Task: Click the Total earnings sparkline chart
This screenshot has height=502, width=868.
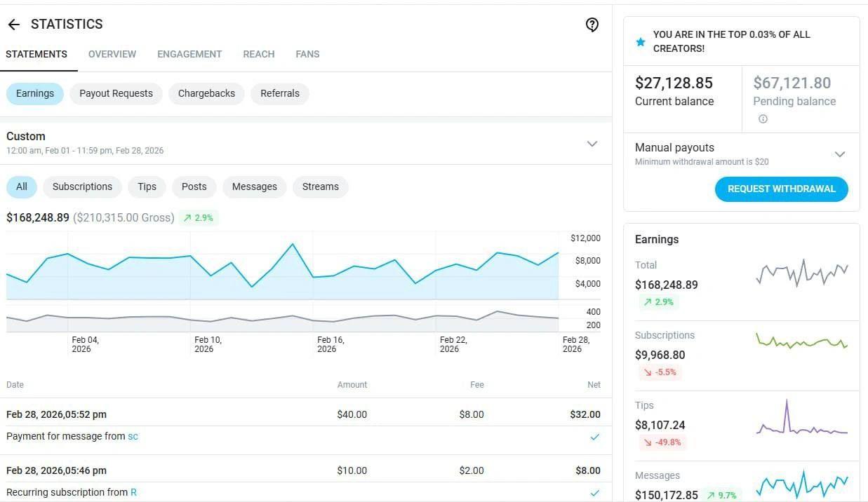Action: (x=802, y=272)
